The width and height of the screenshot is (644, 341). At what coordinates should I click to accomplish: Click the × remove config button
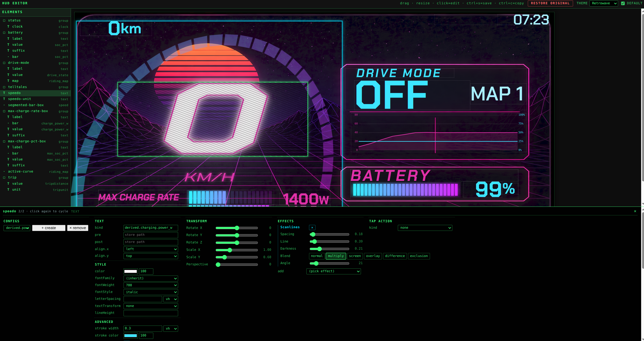[78, 228]
